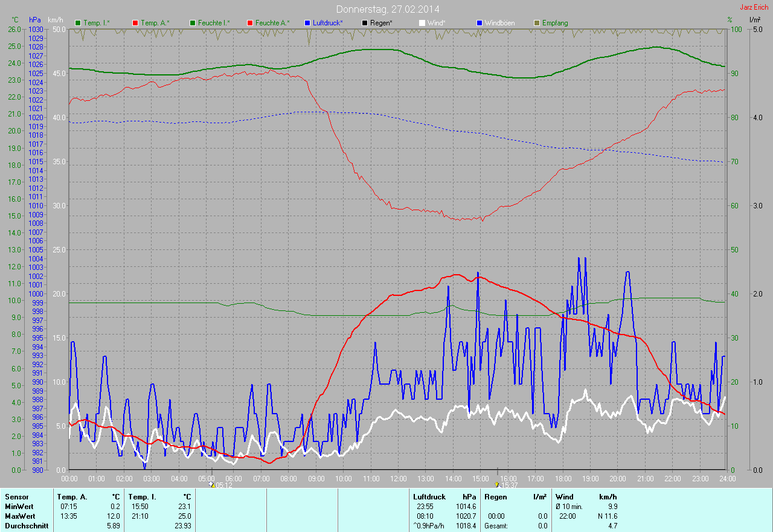Click the white swatch beside Wind*

422,23
